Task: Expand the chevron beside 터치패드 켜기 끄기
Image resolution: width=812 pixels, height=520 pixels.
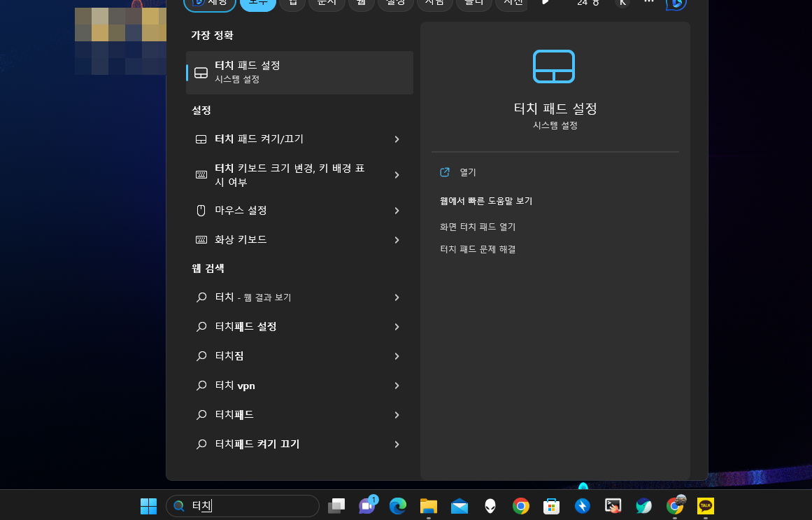Action: [397, 444]
